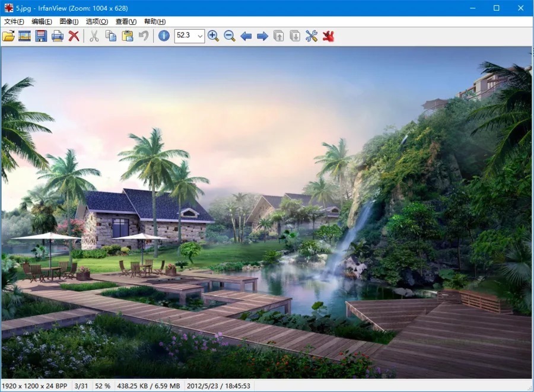The width and height of the screenshot is (534, 392).
Task: Click the displayed landscape image
Action: (x=267, y=213)
